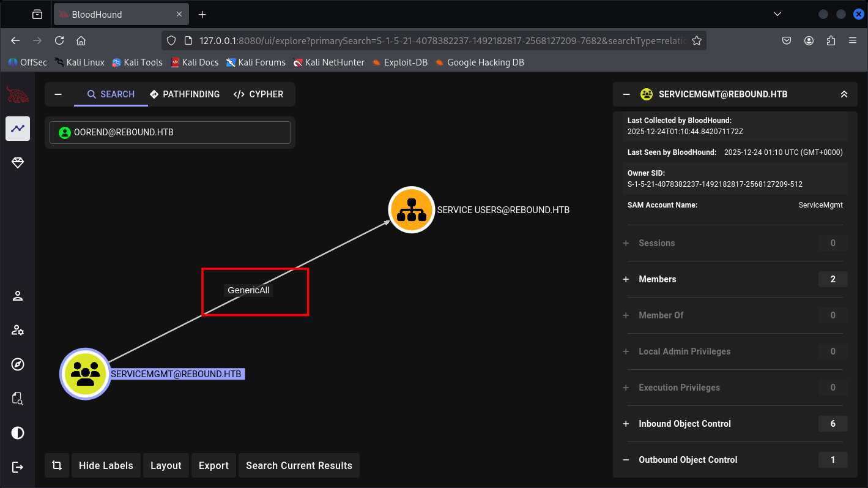This screenshot has width=868, height=488.
Task: Collapse the search panel with minus button
Action: 58,94
